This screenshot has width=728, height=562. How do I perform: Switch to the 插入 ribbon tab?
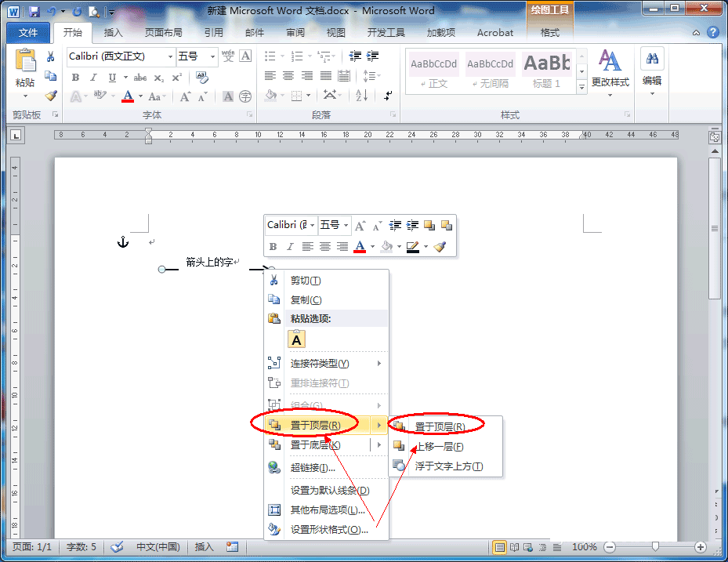pos(113,32)
